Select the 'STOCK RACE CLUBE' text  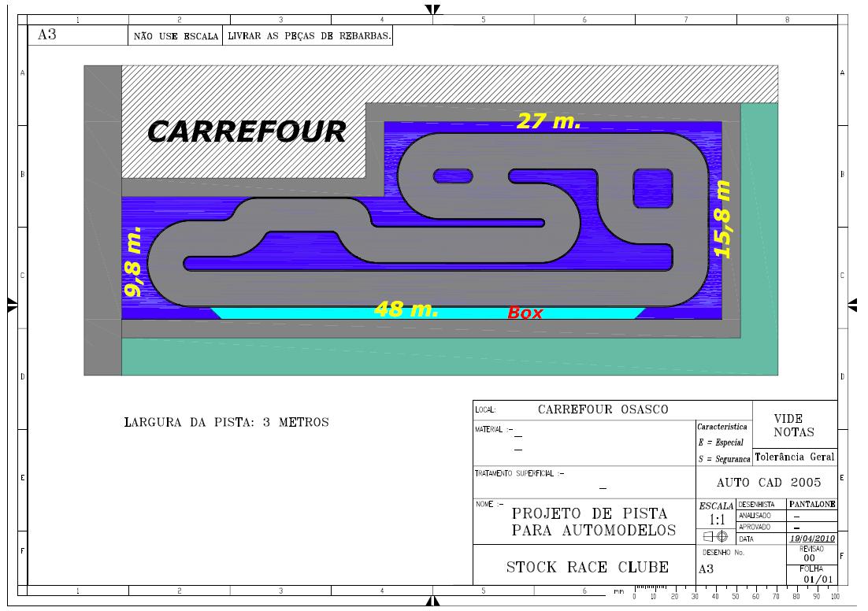[588, 567]
